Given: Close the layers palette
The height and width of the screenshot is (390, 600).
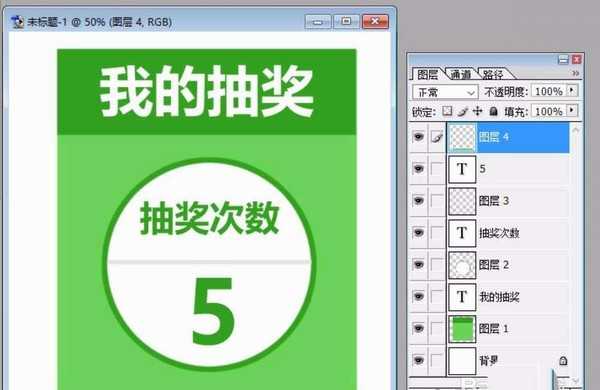Looking at the screenshot, I should tap(577, 59).
